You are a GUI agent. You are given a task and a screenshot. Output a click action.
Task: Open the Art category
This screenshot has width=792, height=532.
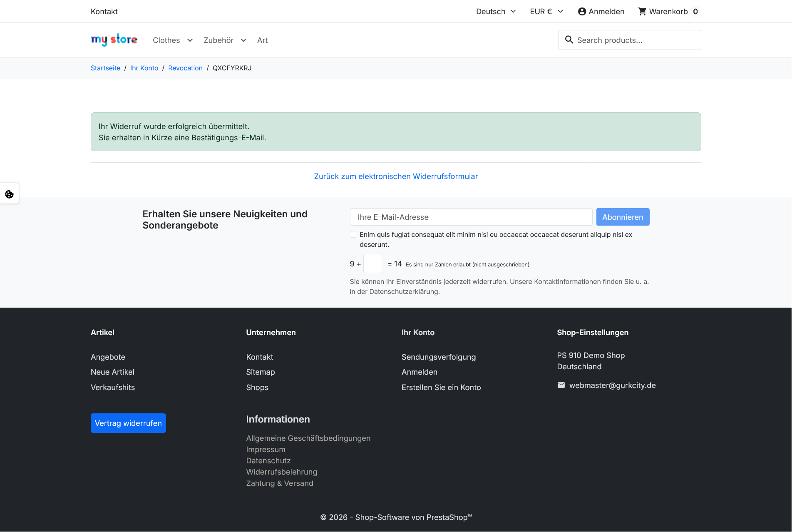point(262,40)
